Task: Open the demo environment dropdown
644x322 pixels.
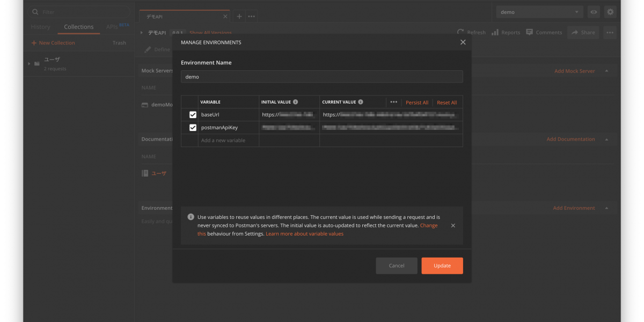Action: coord(539,12)
